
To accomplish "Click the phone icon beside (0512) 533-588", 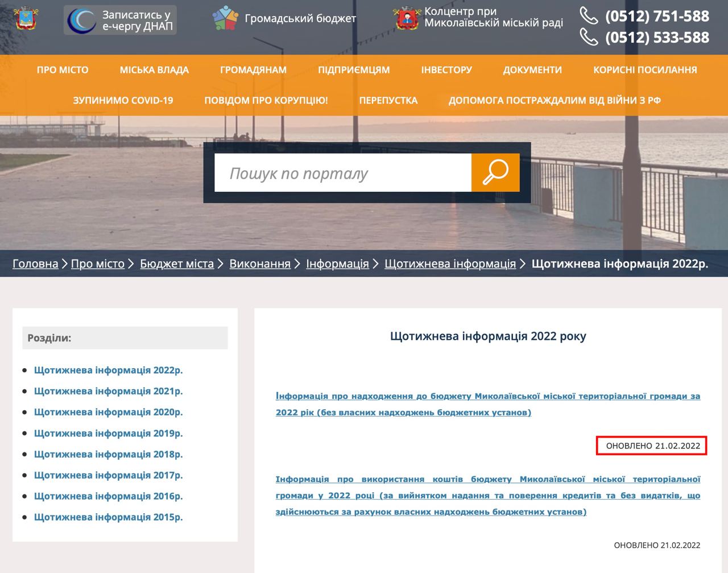I will 589,37.
